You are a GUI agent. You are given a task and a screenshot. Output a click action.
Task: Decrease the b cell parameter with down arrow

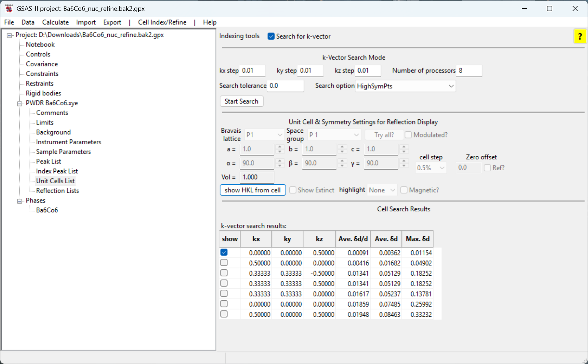342,152
